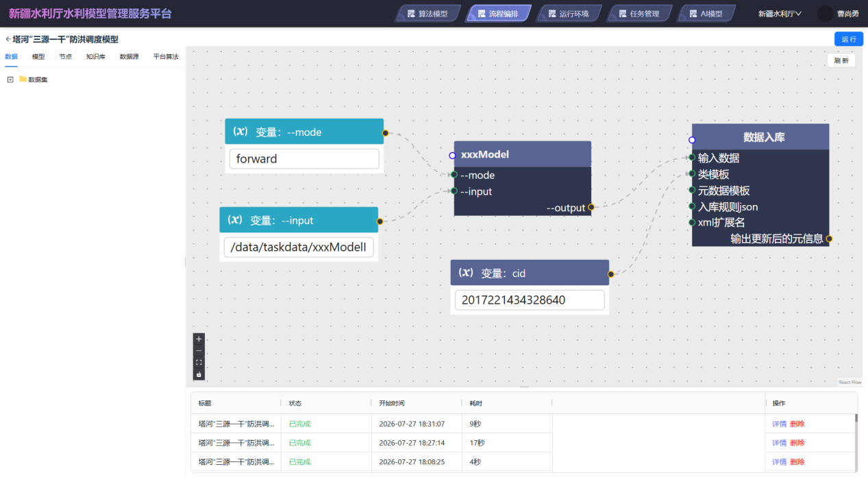Show the 知识库 side panel tab
This screenshot has width=868, height=482.
pos(96,57)
